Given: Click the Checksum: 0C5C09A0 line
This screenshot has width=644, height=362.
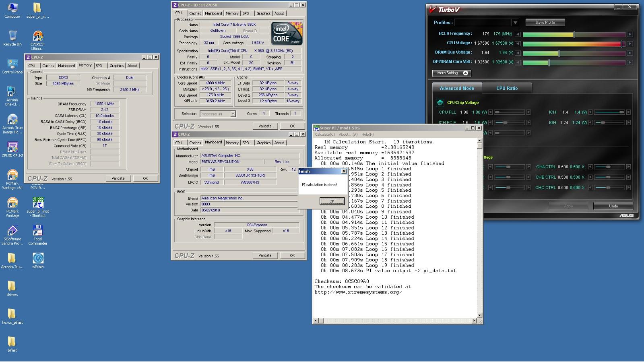Looking at the screenshot, I should 342,281.
